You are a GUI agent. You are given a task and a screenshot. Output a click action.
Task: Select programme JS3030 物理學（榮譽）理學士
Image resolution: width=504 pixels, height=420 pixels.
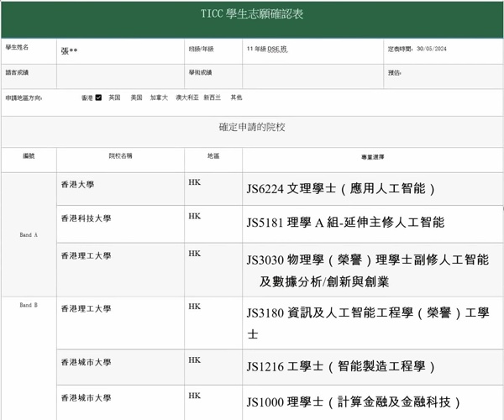368,270
